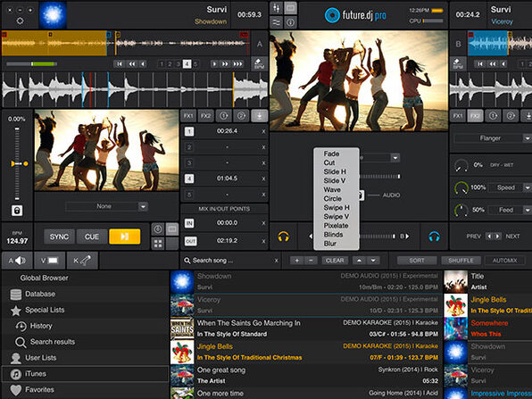532x399 pixels.
Task: Open the equalizer sliders panel icon
Action: 276,22
